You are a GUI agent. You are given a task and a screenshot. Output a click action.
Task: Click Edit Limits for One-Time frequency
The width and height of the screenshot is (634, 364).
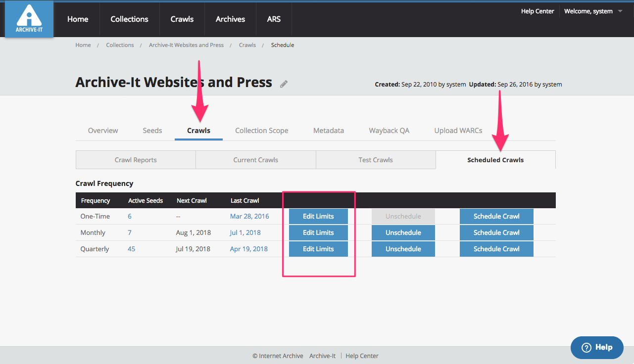tap(318, 216)
